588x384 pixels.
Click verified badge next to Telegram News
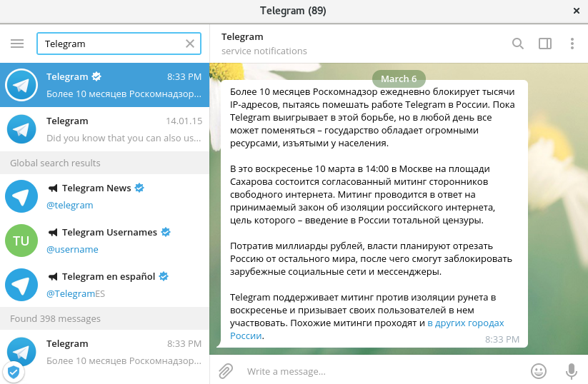point(139,188)
